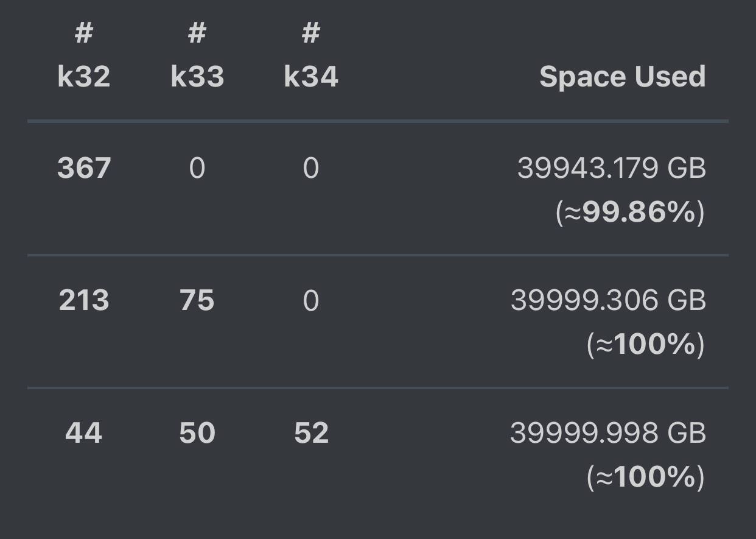Click the # k34 column header
The width and height of the screenshot is (756, 539).
point(311,55)
